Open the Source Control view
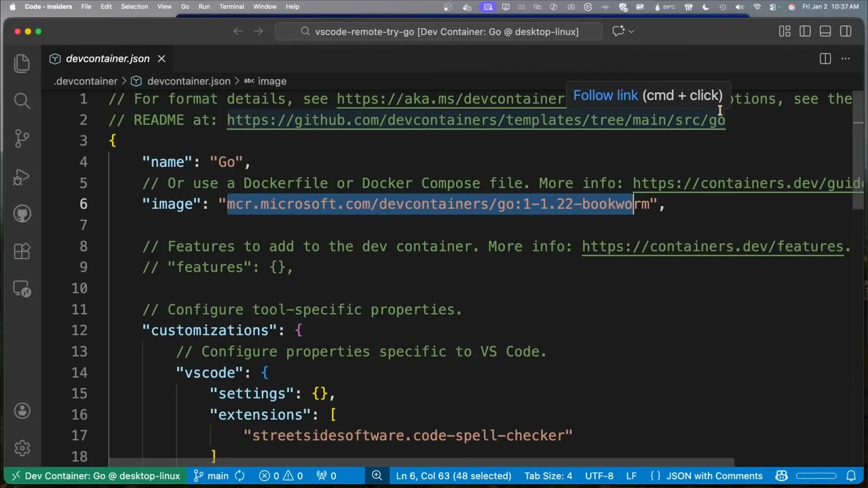Image resolution: width=868 pixels, height=488 pixels. [x=22, y=138]
